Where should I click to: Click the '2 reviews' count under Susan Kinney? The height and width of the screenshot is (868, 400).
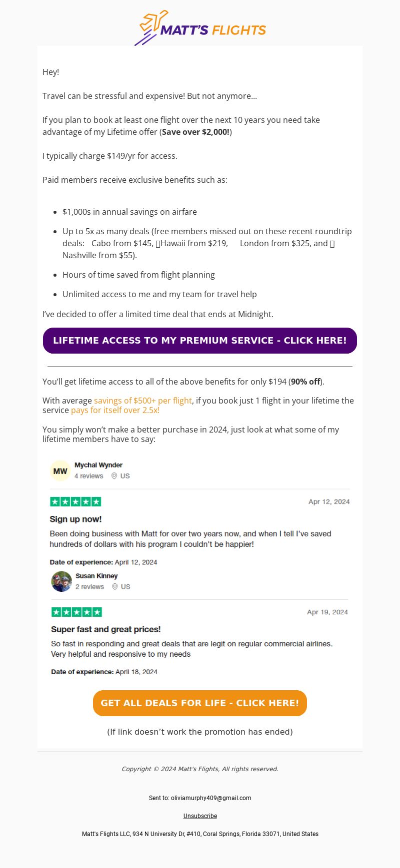[x=90, y=587]
